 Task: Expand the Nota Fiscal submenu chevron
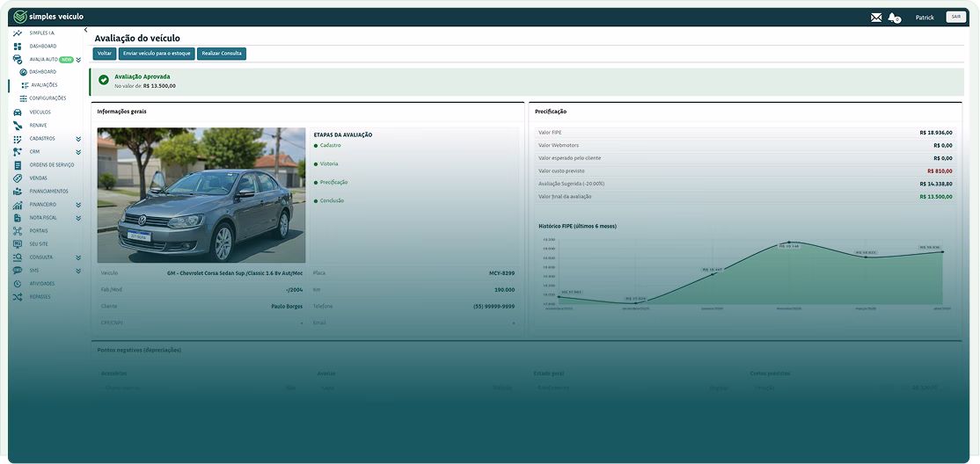(79, 218)
